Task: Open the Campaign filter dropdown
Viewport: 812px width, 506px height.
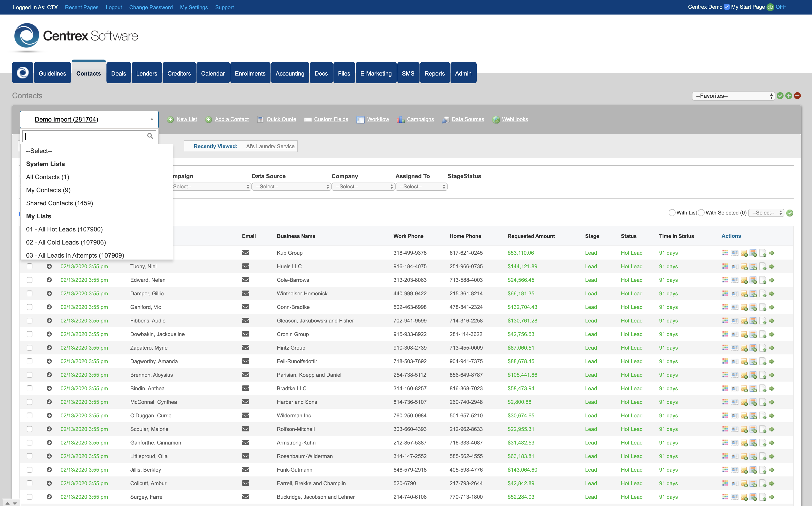Action: [x=212, y=186]
